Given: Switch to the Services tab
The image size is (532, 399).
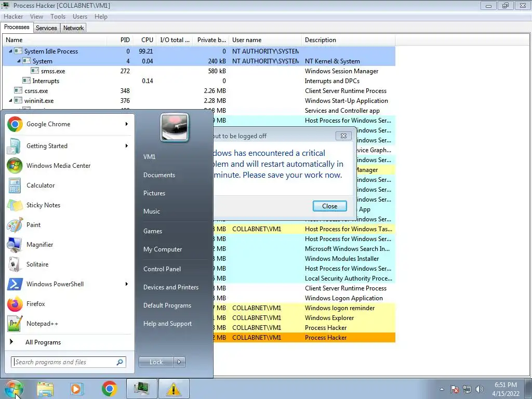Looking at the screenshot, I should click(46, 28).
